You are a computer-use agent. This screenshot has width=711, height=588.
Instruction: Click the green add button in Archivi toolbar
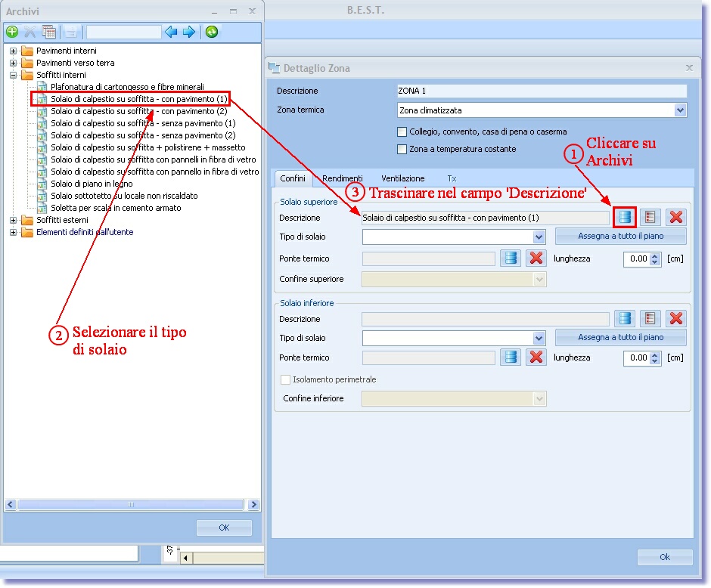tap(12, 32)
